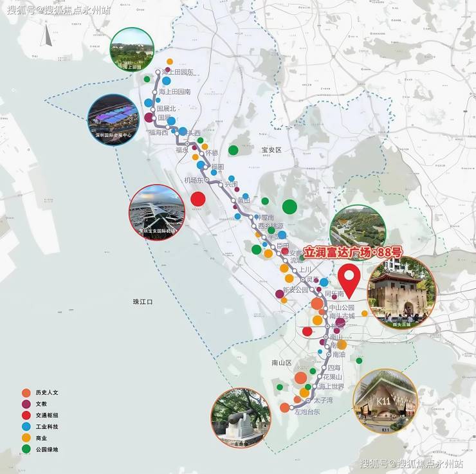This screenshot has width=476, height=474.
Task: Open the 海上田园 circular photo
Action: click(x=132, y=50)
